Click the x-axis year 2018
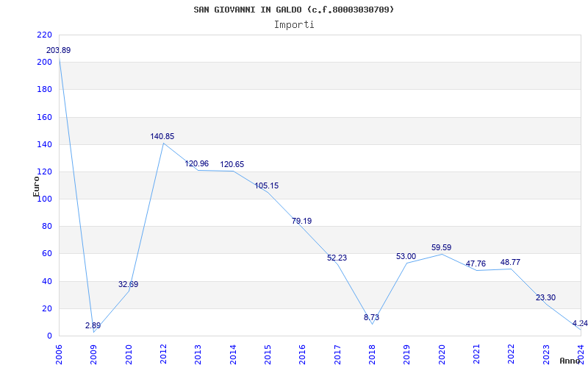Image resolution: width=588 pixels, height=368 pixels. click(372, 354)
